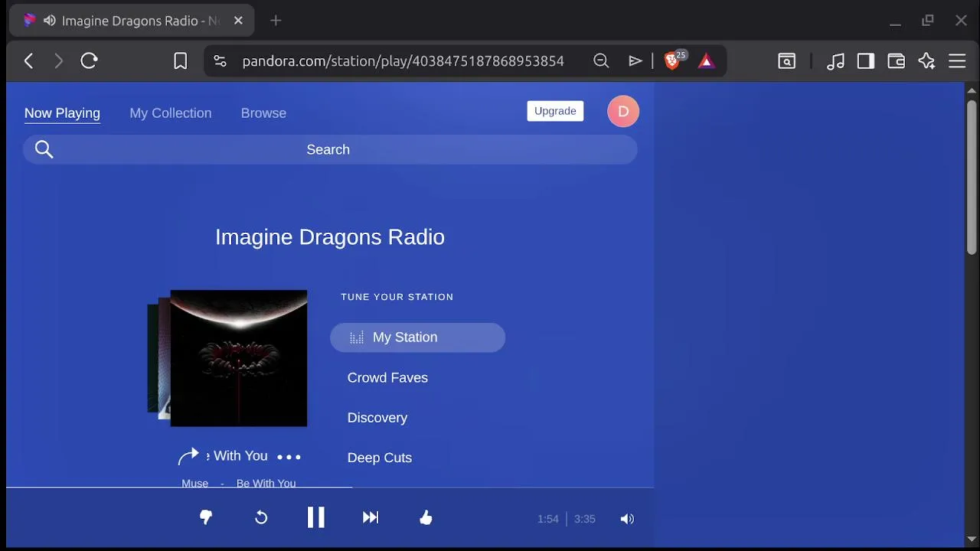Open the three-dot song options menu
Image resolution: width=980 pixels, height=551 pixels.
point(289,457)
